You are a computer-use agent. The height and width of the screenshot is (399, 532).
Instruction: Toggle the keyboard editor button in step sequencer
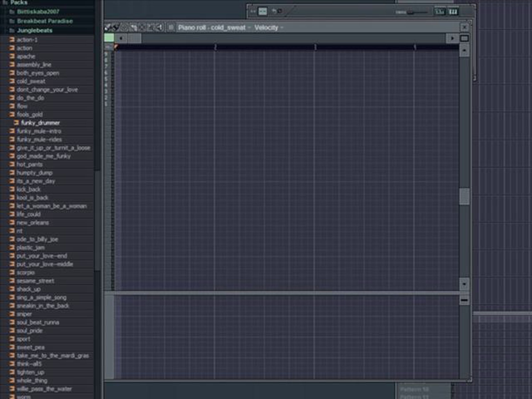pyautogui.click(x=453, y=12)
